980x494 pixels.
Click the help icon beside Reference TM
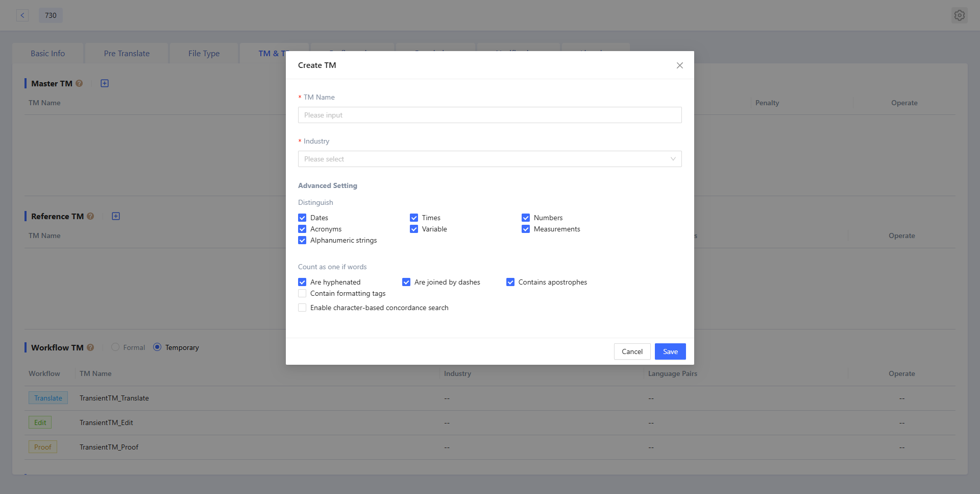coord(90,216)
